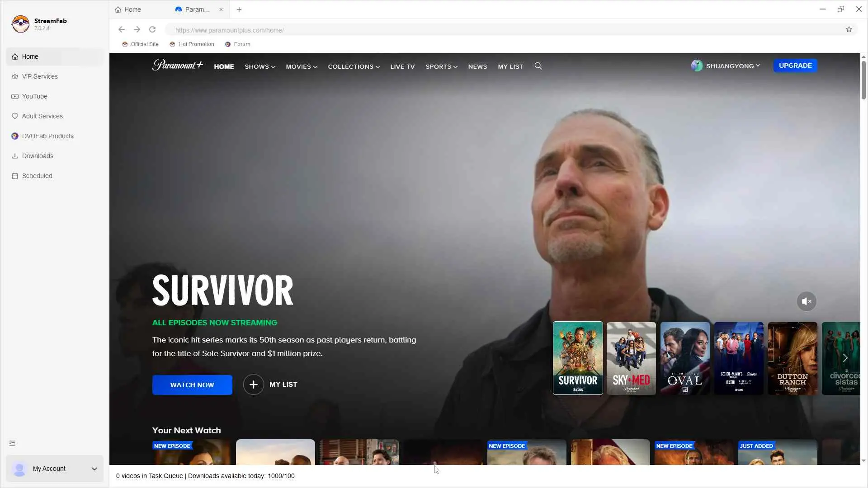Select MY LIST in the top navigation
Screen dimensions: 868x488
[x=510, y=66]
